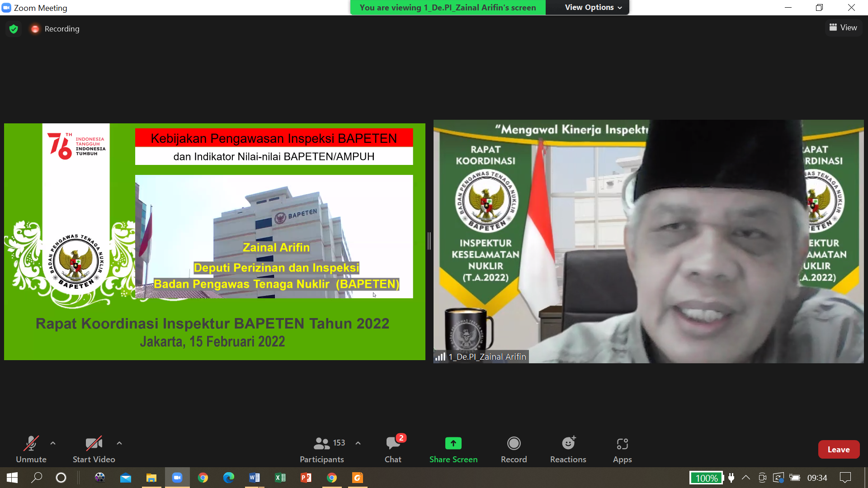Click the Recording indicator
Viewport: 868px width, 488px height.
click(55, 29)
